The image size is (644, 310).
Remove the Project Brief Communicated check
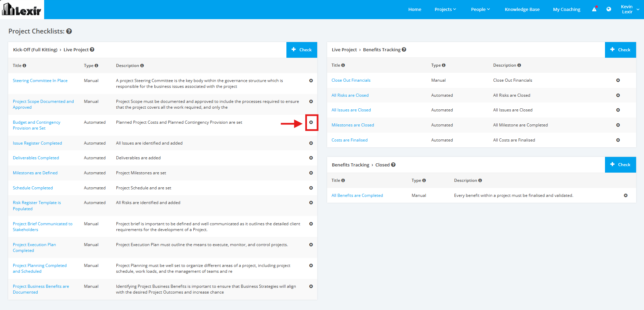311,224
